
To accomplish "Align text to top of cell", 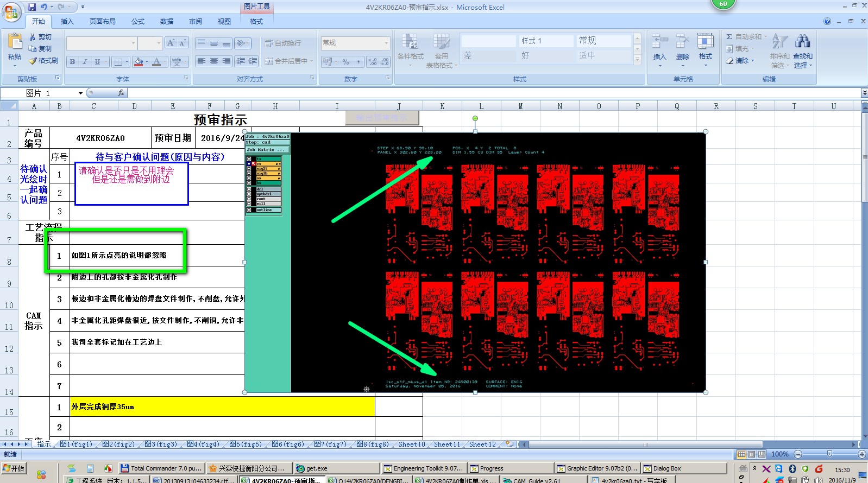I will [x=202, y=43].
